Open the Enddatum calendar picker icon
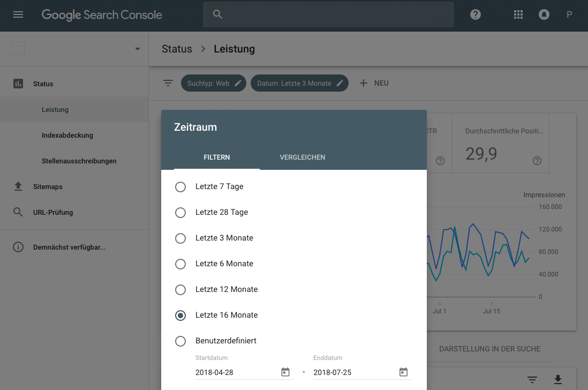Screen dimensions: 588x390 pos(403,372)
